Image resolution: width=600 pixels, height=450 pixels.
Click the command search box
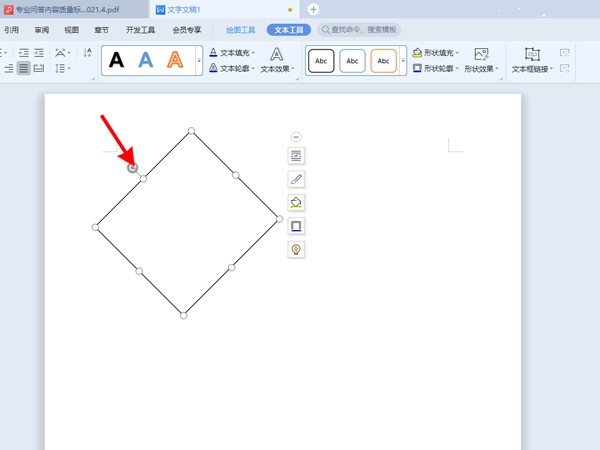[360, 30]
